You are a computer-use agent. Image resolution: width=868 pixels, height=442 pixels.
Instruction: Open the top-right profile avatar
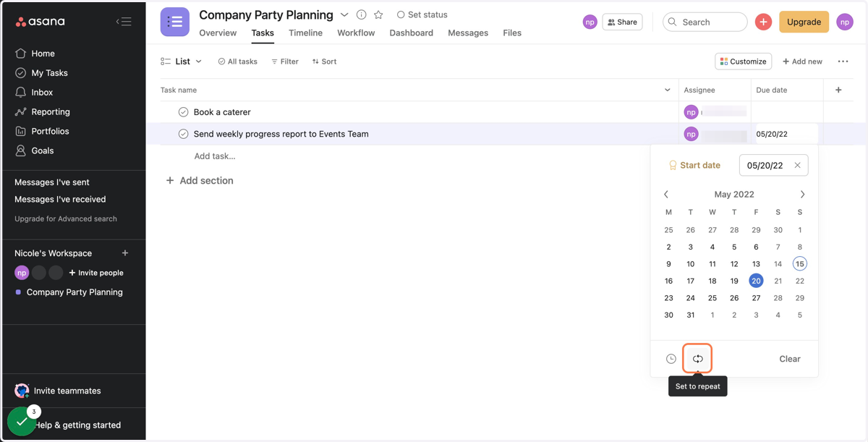[845, 22]
